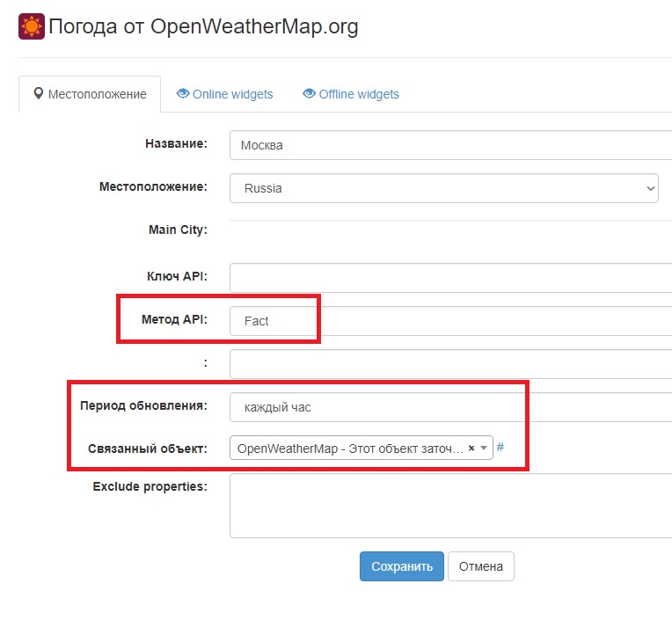The width and height of the screenshot is (672, 620).
Task: Open the Связанный объект combo box
Action: tap(362, 448)
